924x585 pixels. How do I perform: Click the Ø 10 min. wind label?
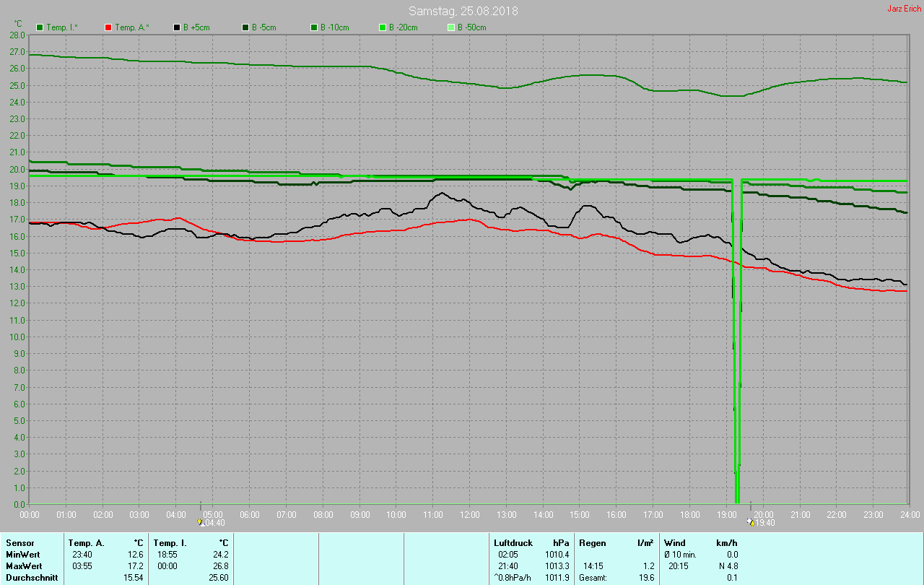(681, 554)
